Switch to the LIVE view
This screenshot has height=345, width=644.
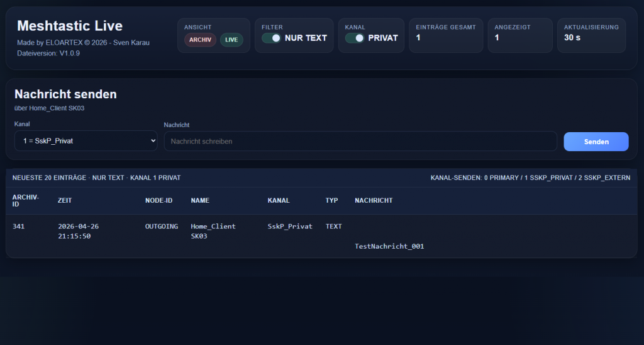point(231,40)
